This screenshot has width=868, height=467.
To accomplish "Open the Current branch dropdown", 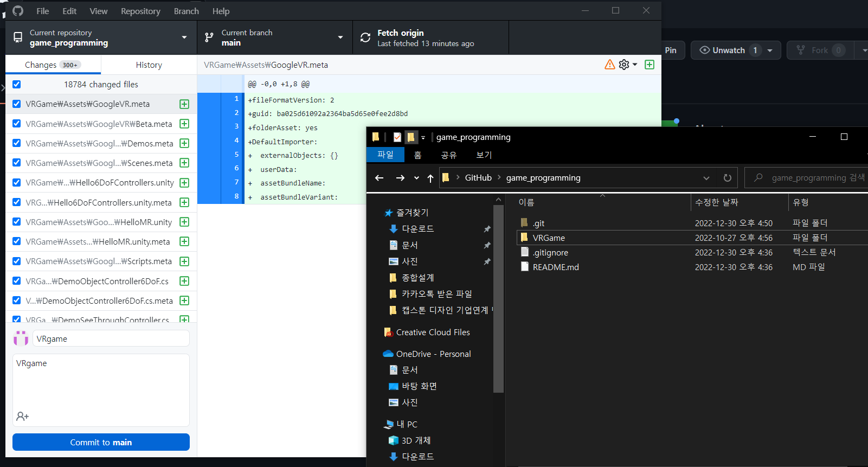I will coord(275,37).
